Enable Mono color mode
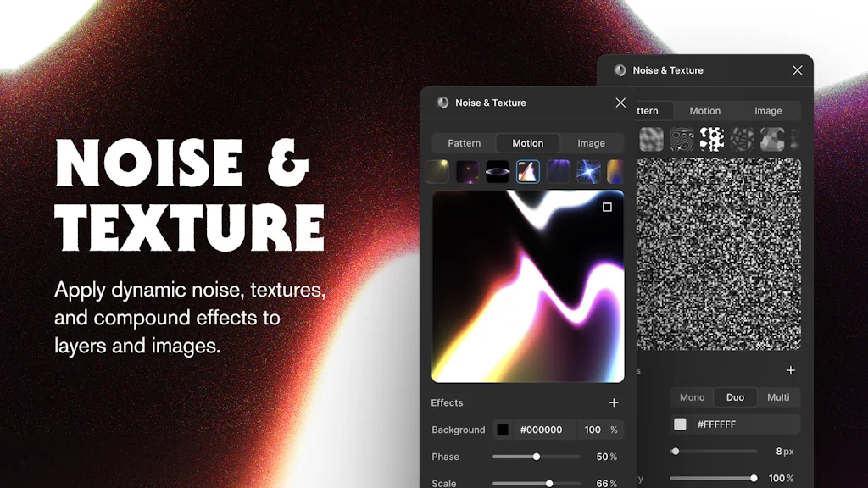The width and height of the screenshot is (868, 488). pyautogui.click(x=692, y=396)
